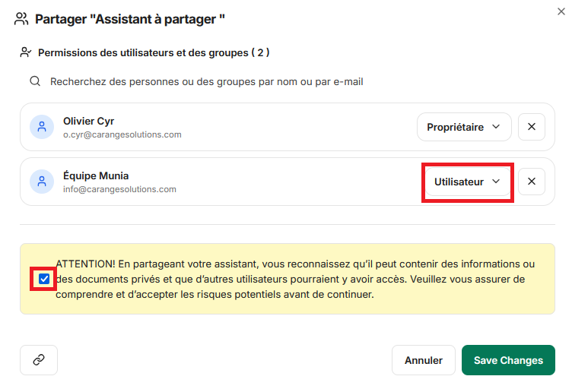Expand the Utilisateur role dropdown

pos(467,182)
